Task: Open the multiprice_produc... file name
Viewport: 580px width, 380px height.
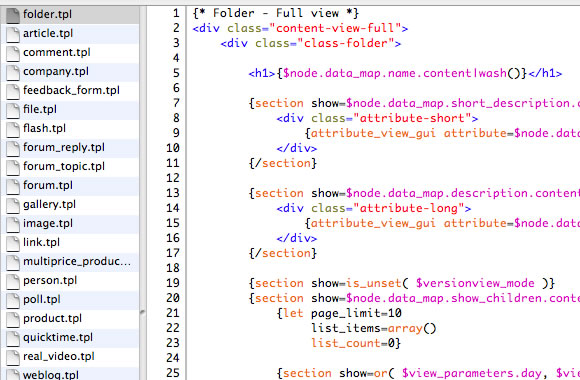Action: point(77,261)
